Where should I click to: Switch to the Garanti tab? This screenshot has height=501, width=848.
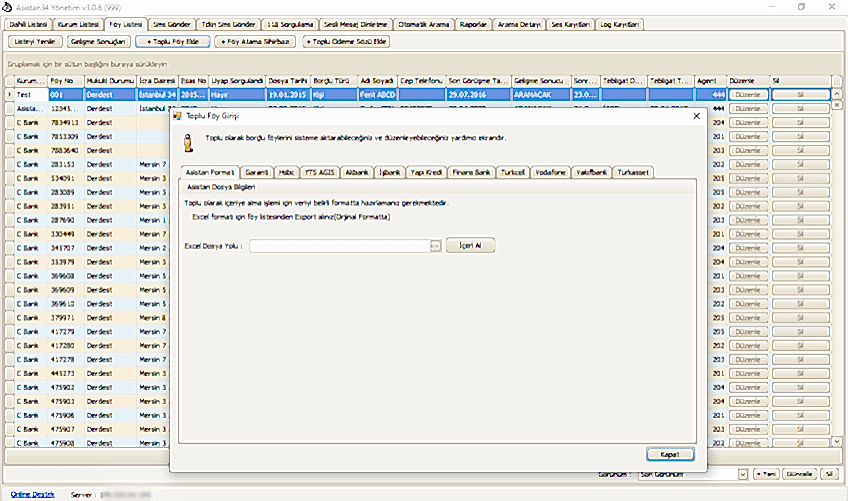pos(258,172)
